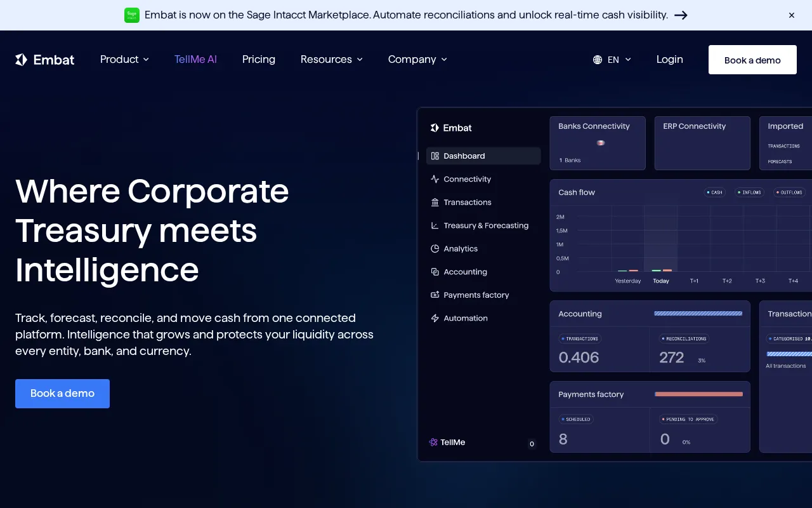The image size is (812, 508).
Task: Select Transactions in preview sidebar
Action: (x=483, y=203)
